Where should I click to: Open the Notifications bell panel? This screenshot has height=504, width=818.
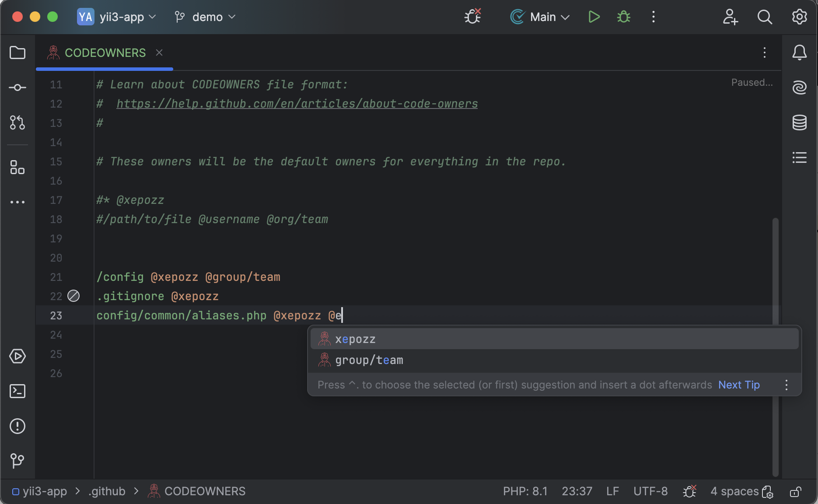pos(800,53)
